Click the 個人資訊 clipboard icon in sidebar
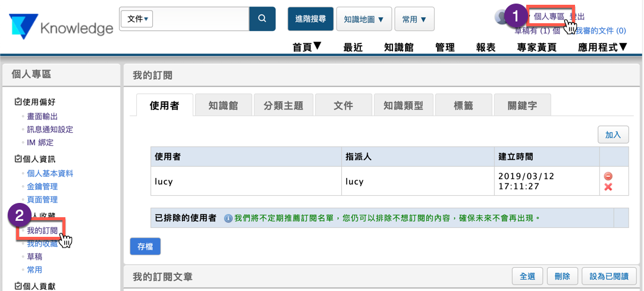 18,159
